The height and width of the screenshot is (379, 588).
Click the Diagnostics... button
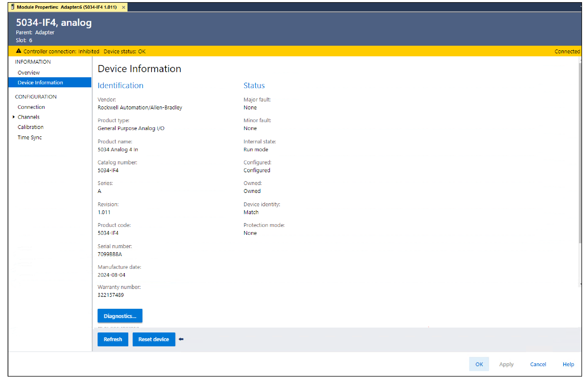tap(120, 316)
